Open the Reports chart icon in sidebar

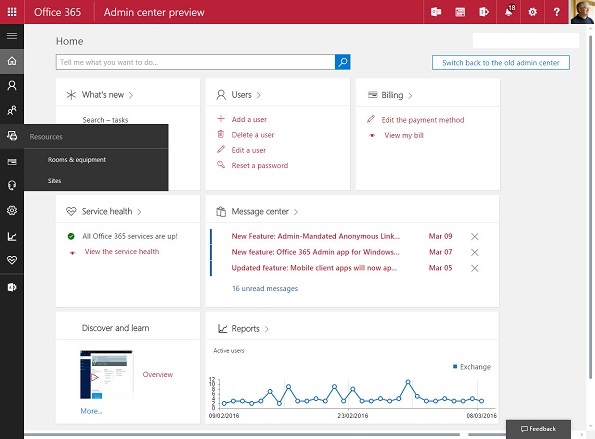click(x=12, y=237)
